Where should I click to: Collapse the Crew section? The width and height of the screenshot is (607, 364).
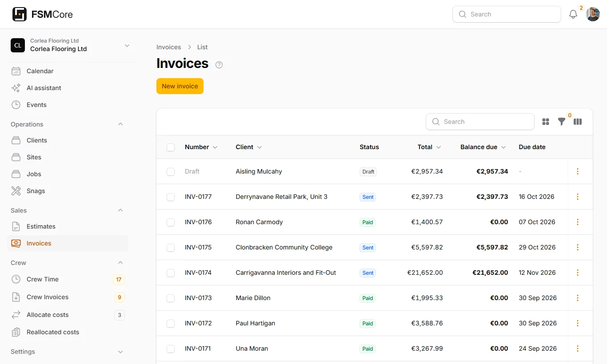120,263
